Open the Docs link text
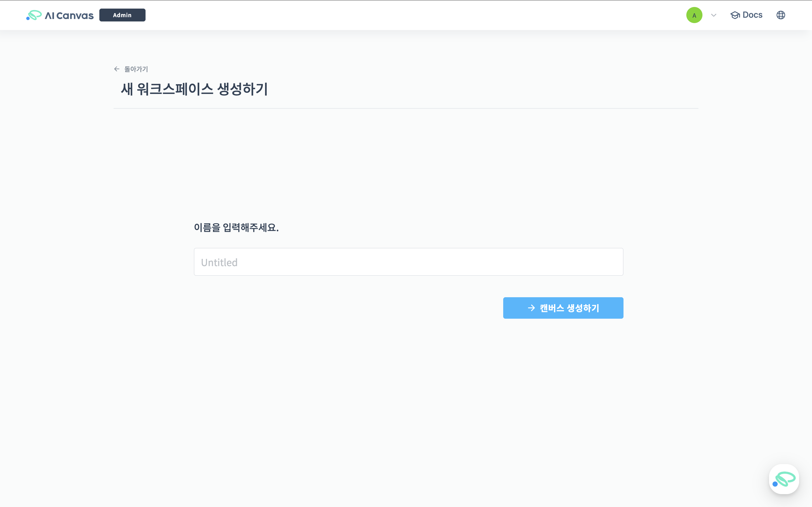812x507 pixels. [x=752, y=15]
